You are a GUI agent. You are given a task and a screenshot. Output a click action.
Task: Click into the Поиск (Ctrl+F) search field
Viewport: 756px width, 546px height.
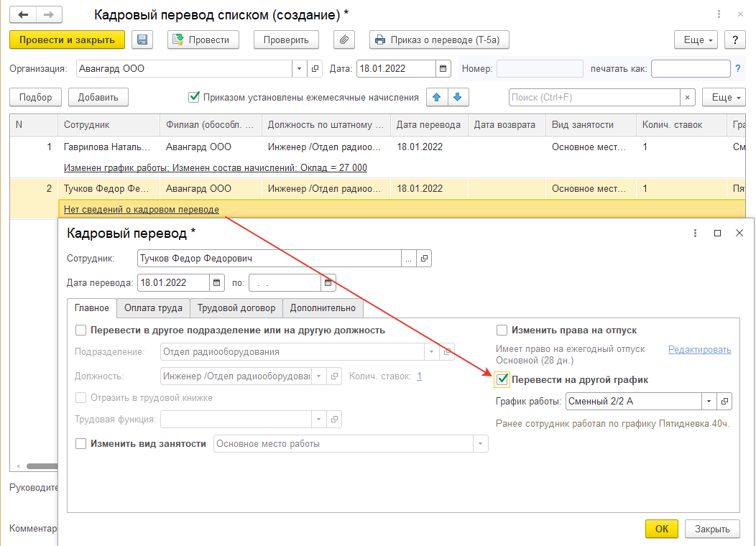[x=594, y=97]
